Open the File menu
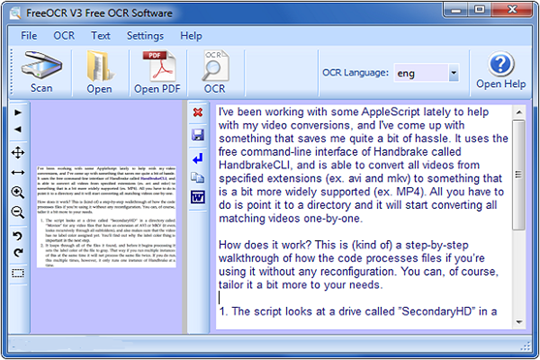The width and height of the screenshot is (540, 360). click(x=29, y=35)
